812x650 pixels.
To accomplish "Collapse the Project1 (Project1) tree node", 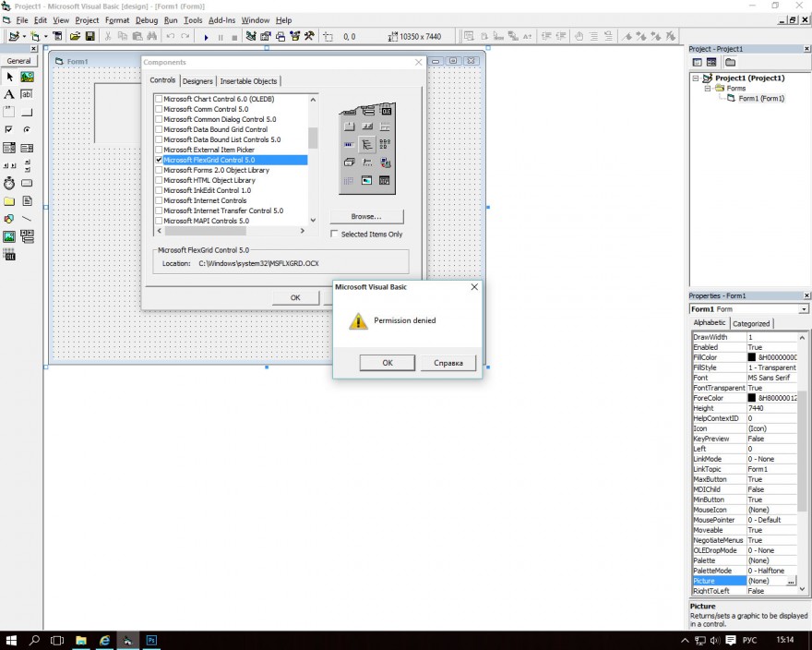I will 696,78.
